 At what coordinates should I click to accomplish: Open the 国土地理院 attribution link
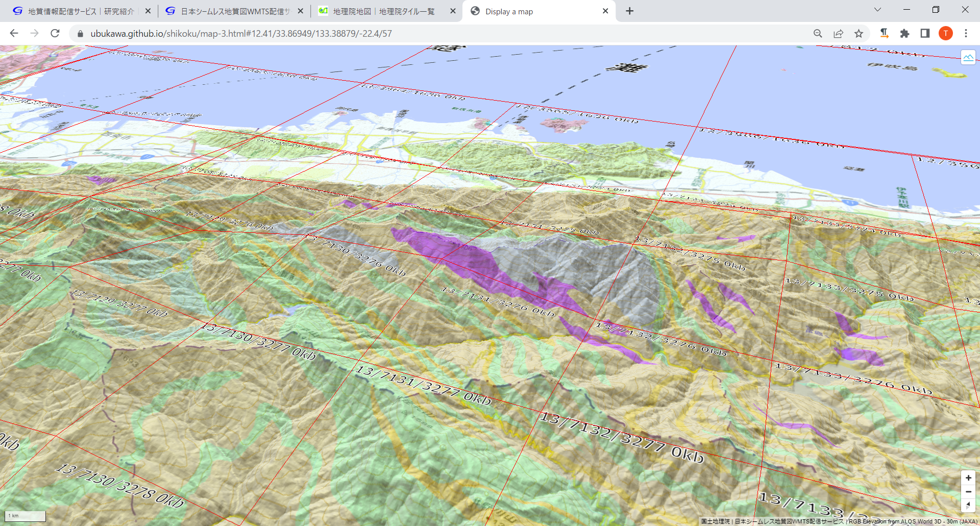tap(715, 521)
